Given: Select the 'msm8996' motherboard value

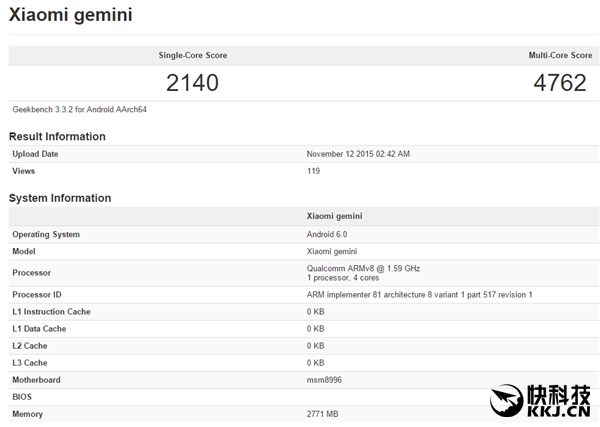Looking at the screenshot, I should pyautogui.click(x=324, y=380).
